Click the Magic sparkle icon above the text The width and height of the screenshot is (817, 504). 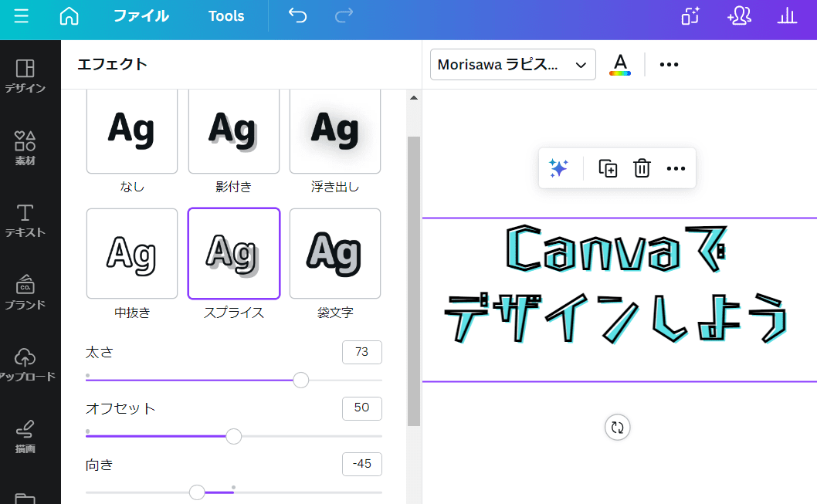(560, 167)
